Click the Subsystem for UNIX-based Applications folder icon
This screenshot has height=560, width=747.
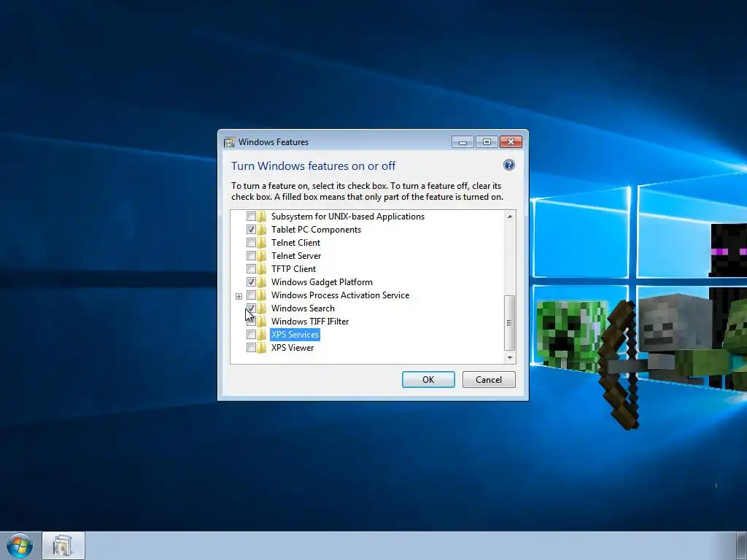click(262, 217)
